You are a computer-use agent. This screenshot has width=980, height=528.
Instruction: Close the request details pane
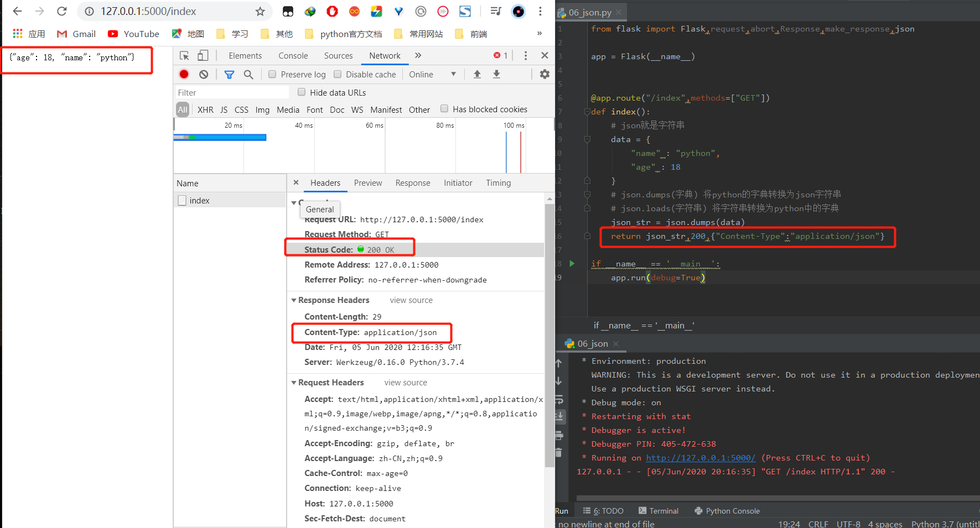[x=296, y=182]
